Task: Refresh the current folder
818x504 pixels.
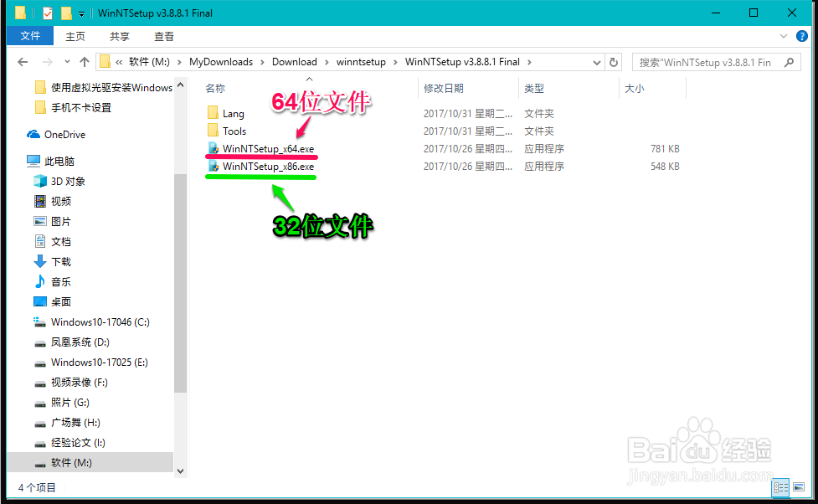Action: coord(614,63)
